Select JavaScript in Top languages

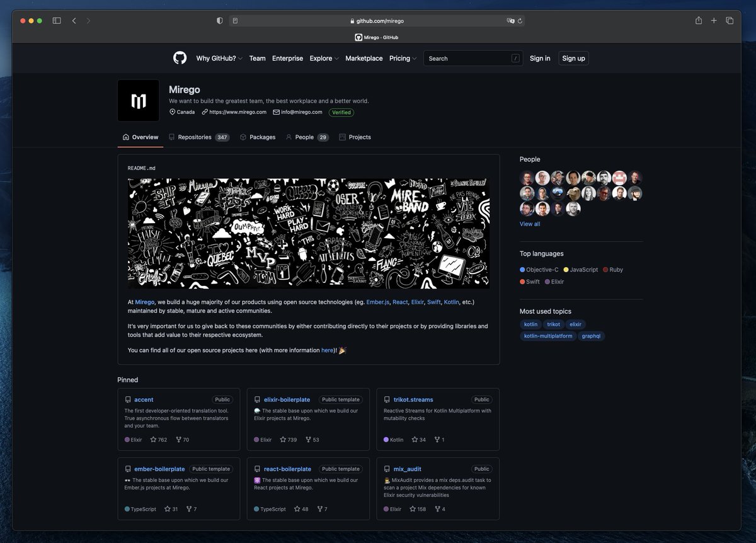pos(581,270)
